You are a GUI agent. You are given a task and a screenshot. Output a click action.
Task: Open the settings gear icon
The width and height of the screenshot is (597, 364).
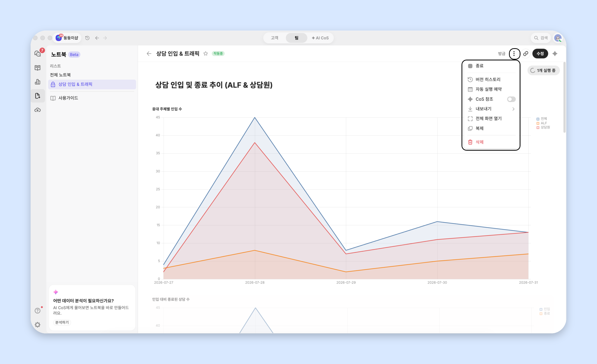[x=38, y=325]
